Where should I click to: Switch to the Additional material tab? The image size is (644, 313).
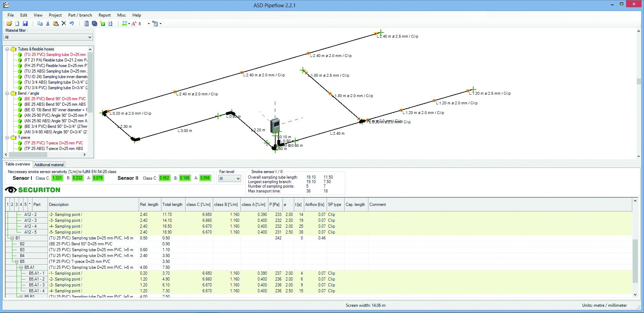click(x=49, y=165)
